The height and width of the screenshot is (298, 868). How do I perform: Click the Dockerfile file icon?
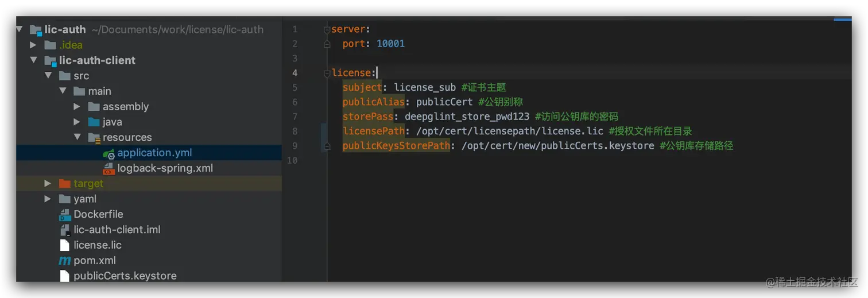tap(65, 215)
